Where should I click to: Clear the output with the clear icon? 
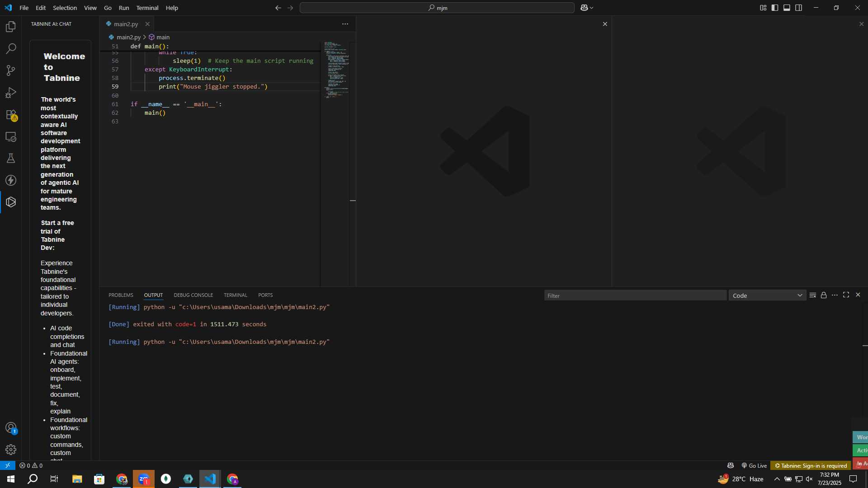[x=812, y=295]
